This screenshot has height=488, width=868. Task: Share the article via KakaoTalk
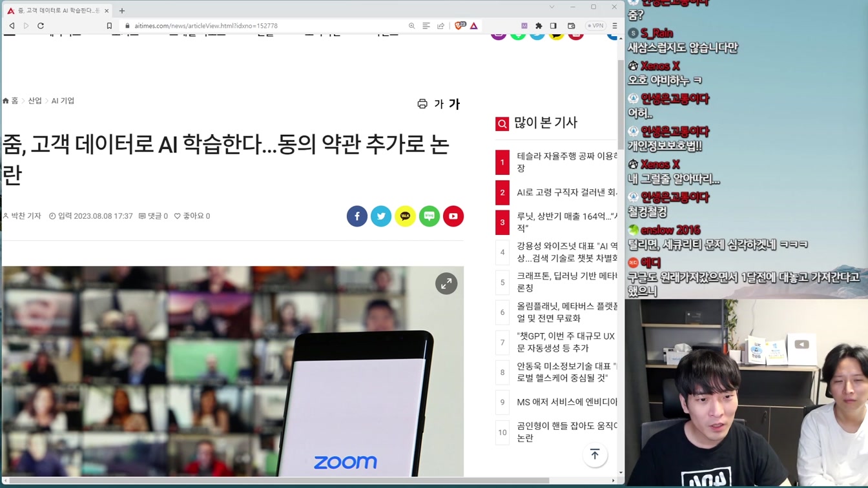405,216
